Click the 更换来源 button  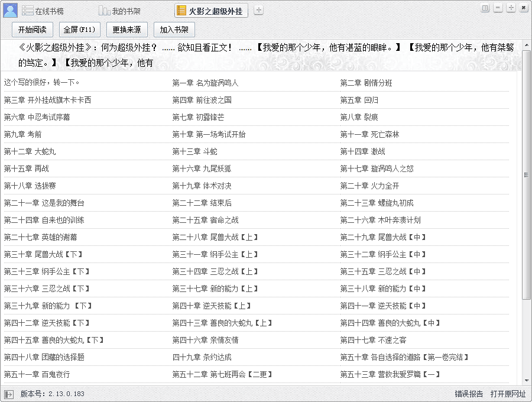click(x=127, y=30)
